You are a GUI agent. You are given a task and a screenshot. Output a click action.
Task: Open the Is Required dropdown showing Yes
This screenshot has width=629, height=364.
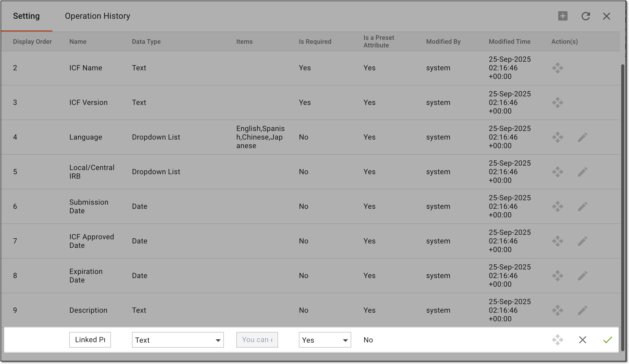pyautogui.click(x=325, y=340)
